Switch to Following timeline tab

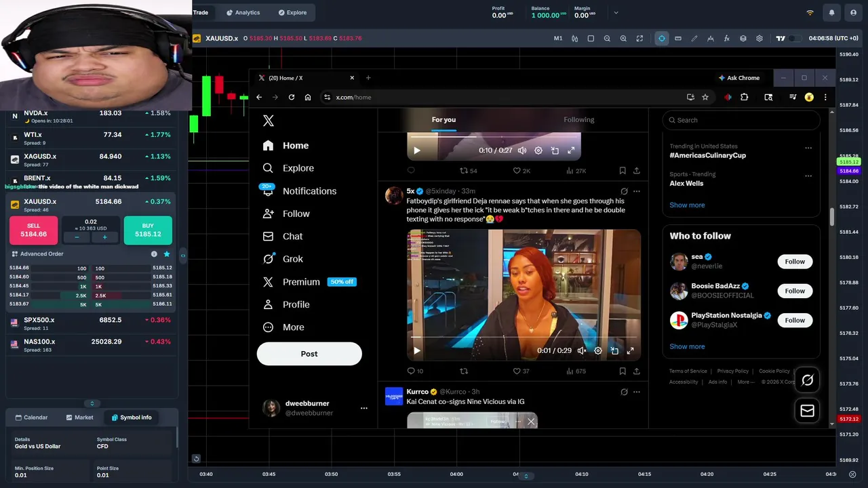(578, 120)
